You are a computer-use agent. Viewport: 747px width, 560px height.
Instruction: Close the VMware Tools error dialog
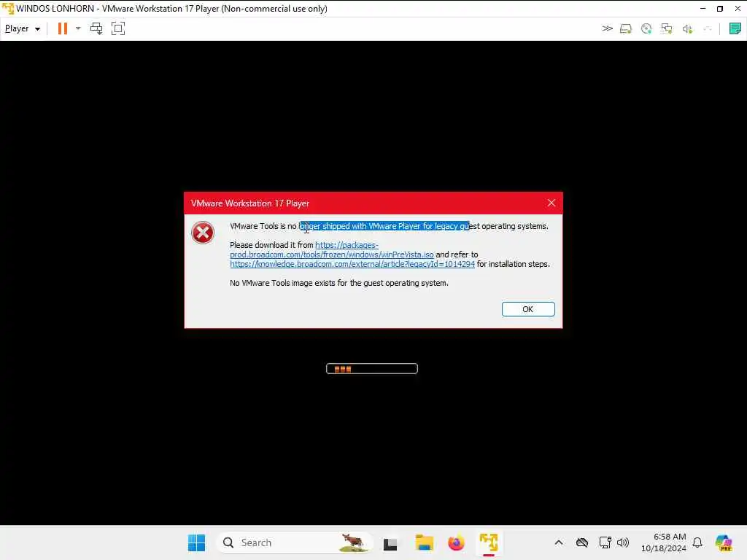coord(551,203)
